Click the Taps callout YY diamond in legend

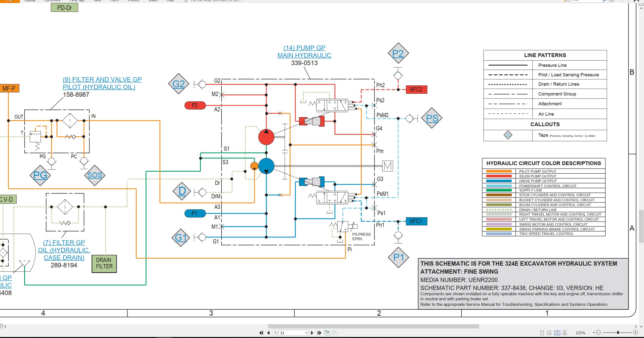[x=508, y=135]
